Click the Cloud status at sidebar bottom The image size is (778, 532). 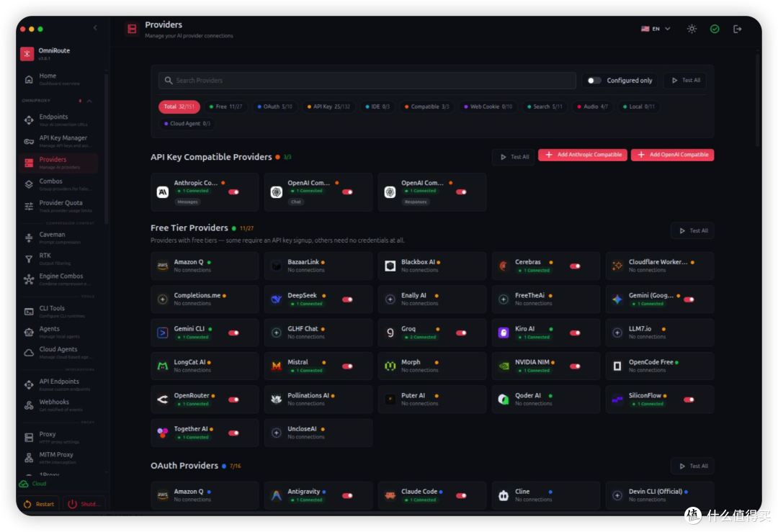click(x=32, y=484)
